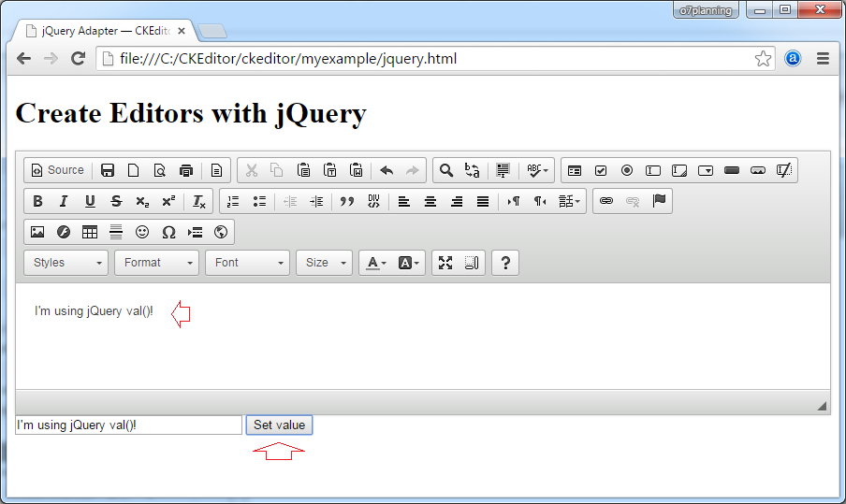The image size is (846, 504).
Task: Insert a Link
Action: (606, 201)
